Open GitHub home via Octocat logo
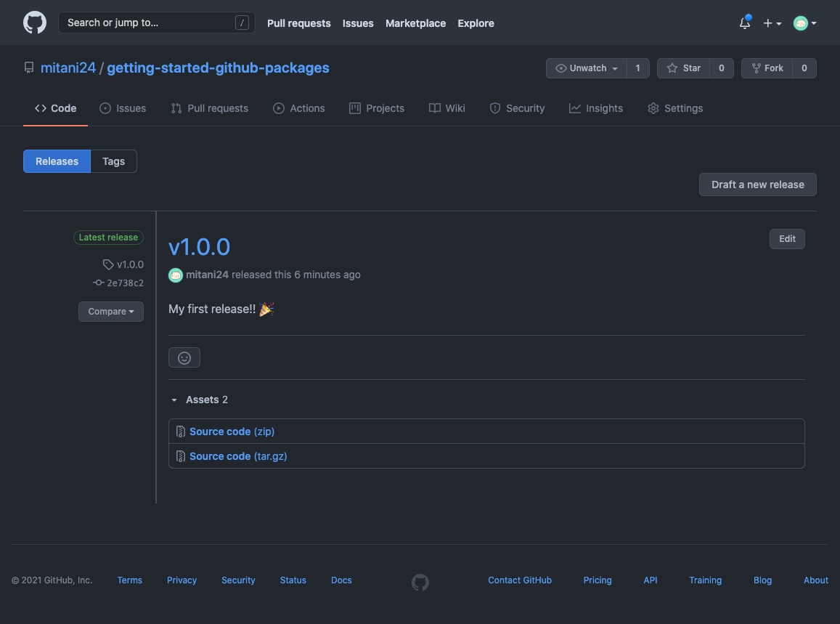The width and height of the screenshot is (840, 624). tap(35, 23)
